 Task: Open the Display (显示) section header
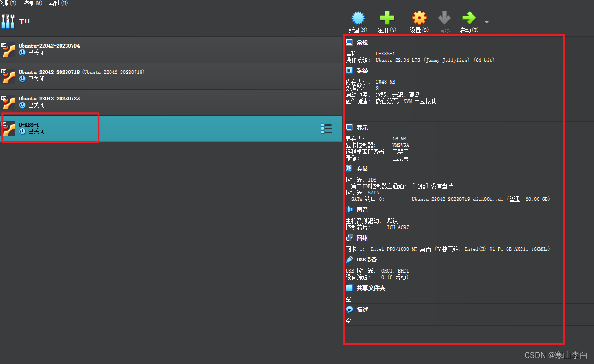(362, 128)
